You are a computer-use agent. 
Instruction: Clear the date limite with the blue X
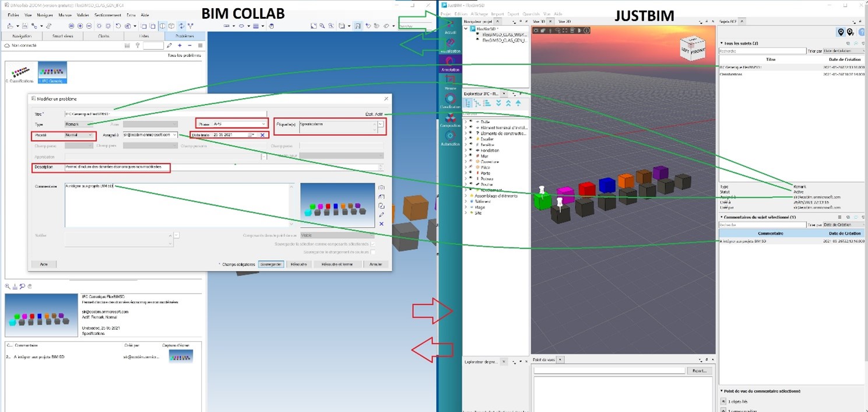(262, 135)
